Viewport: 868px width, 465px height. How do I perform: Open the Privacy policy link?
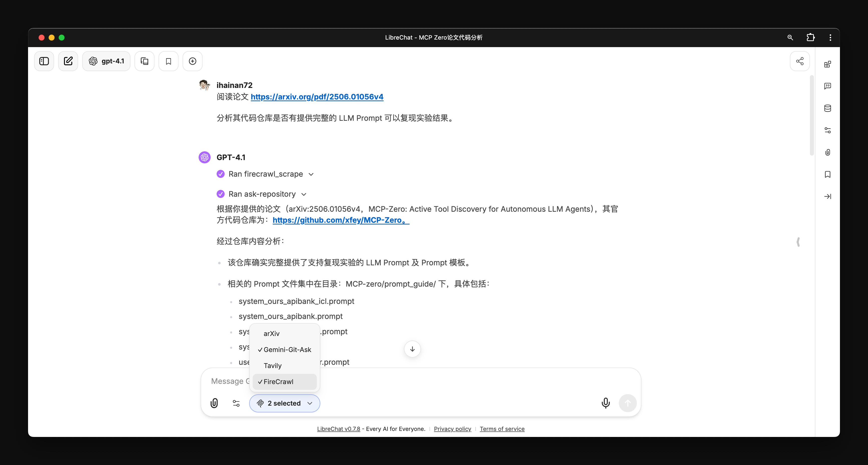[x=452, y=429]
